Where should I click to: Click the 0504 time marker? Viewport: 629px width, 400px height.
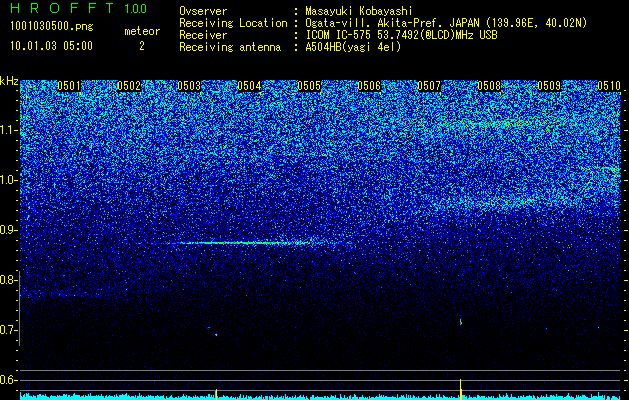[249, 86]
